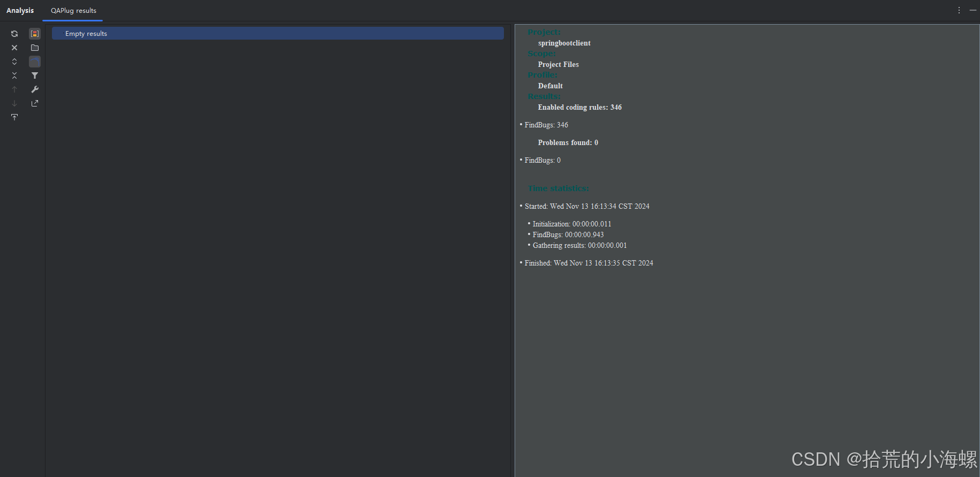Toggle the folder grouping icon

point(35,48)
